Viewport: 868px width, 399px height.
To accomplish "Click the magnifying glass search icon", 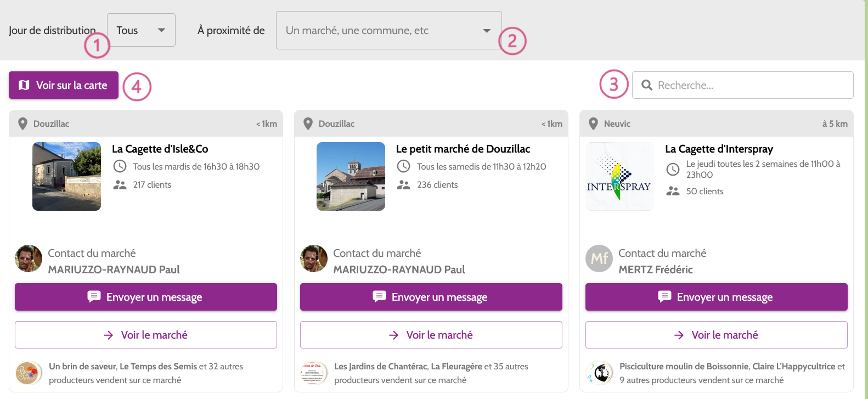I will point(647,85).
